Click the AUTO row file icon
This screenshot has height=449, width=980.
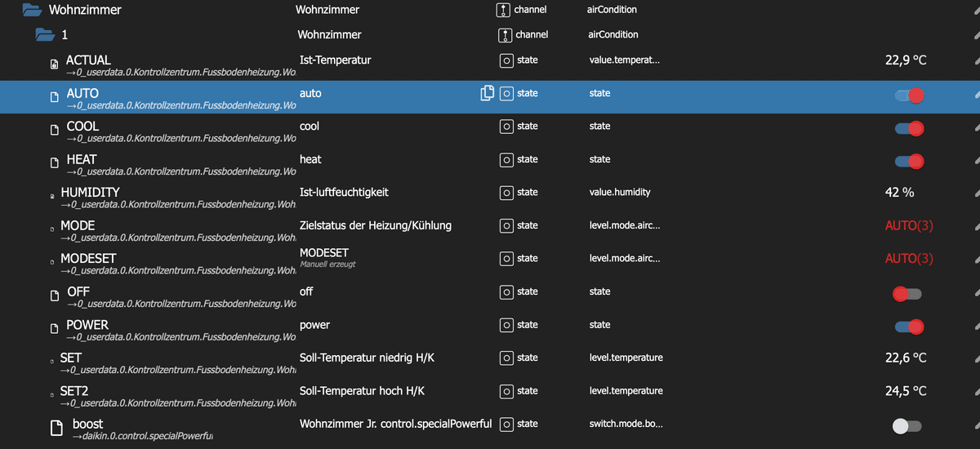coord(55,96)
